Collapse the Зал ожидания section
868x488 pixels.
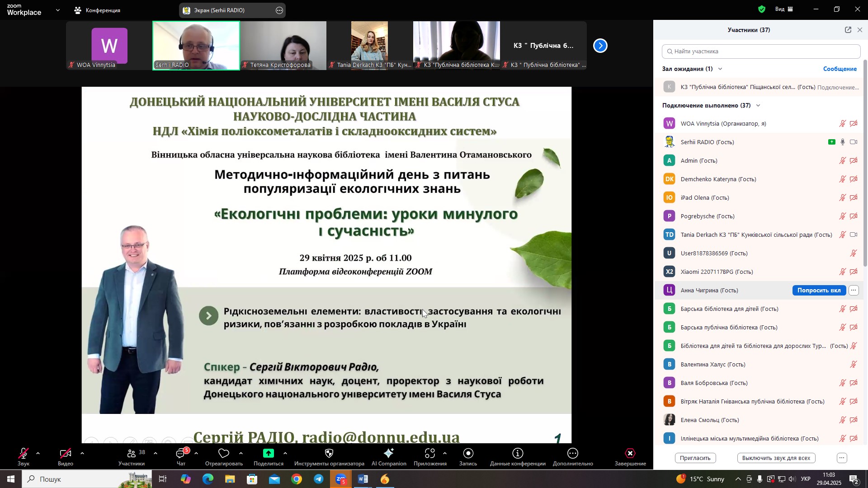pyautogui.click(x=720, y=69)
